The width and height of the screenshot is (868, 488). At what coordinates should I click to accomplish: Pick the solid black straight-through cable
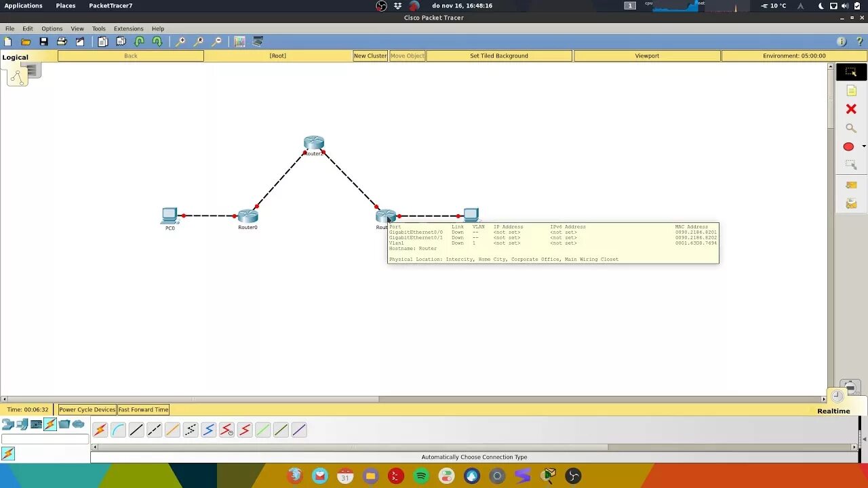[x=136, y=430]
